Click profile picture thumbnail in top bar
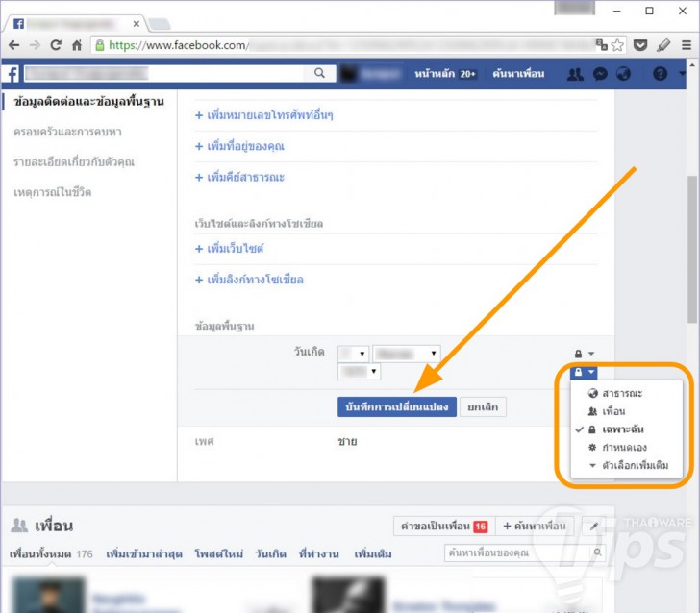This screenshot has width=700, height=613. tap(348, 74)
